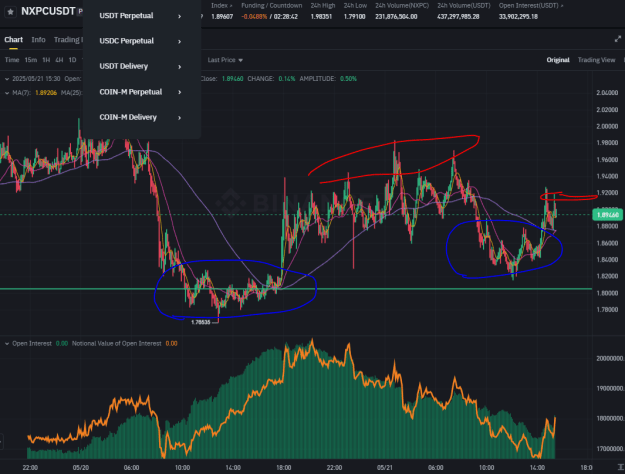This screenshot has width=625, height=474.
Task: Click the current price tag 1.89460
Action: point(608,215)
